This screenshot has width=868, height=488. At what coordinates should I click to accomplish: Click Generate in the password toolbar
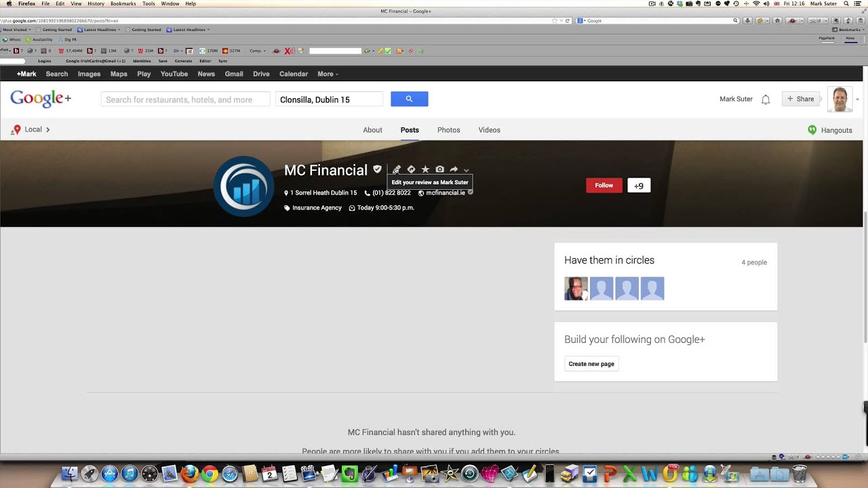(184, 61)
